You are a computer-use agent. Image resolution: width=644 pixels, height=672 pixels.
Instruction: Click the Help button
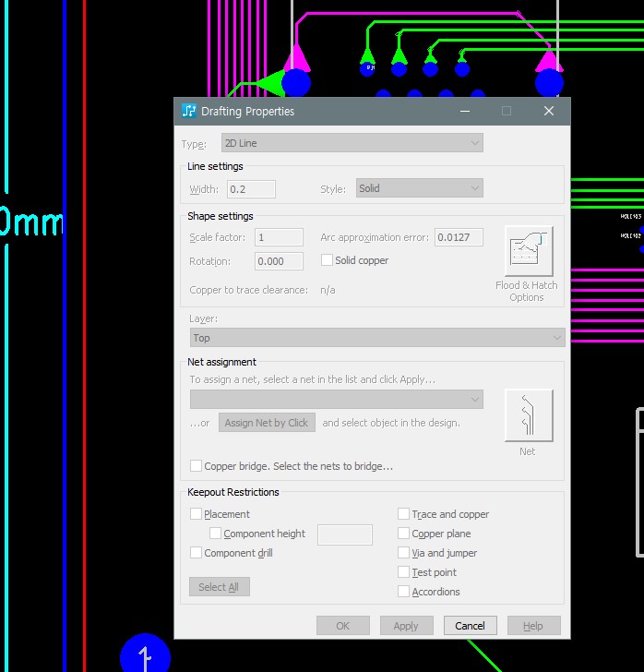click(533, 626)
